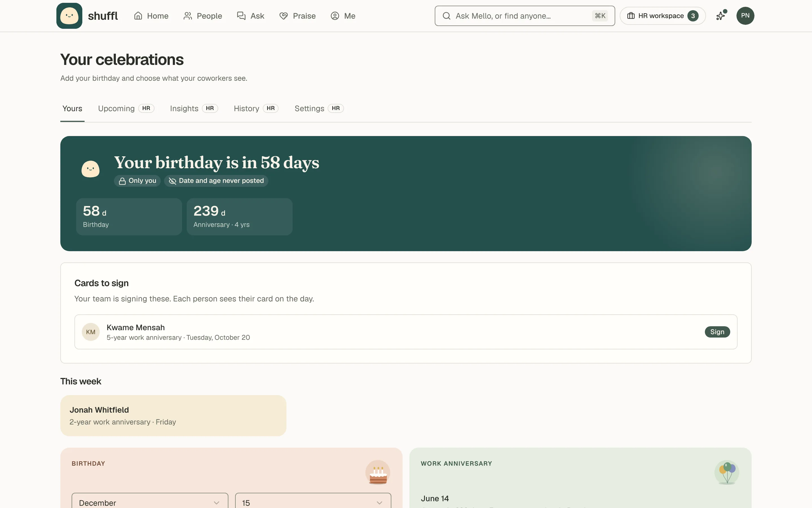Click the This week heading
The width and height of the screenshot is (812, 508).
tap(81, 381)
